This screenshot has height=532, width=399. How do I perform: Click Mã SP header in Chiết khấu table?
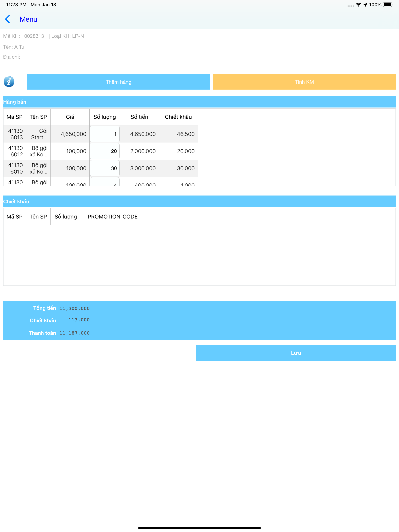(14, 217)
